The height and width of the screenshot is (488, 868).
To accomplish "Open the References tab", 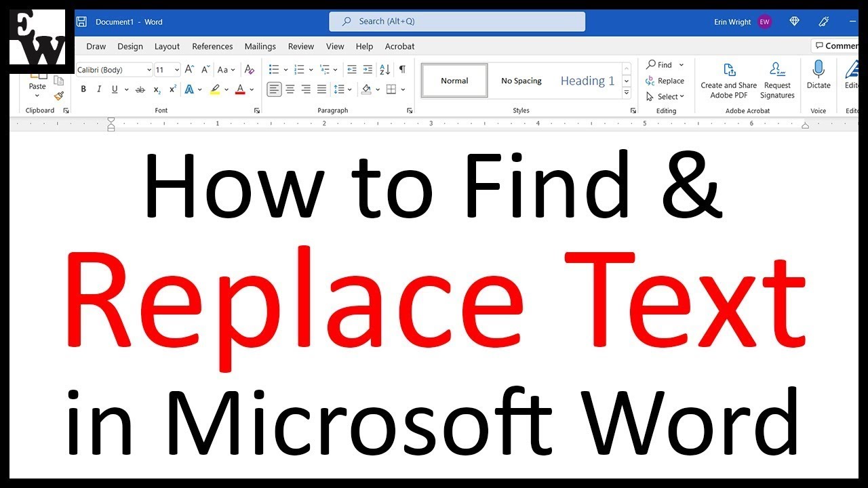I will coord(212,46).
